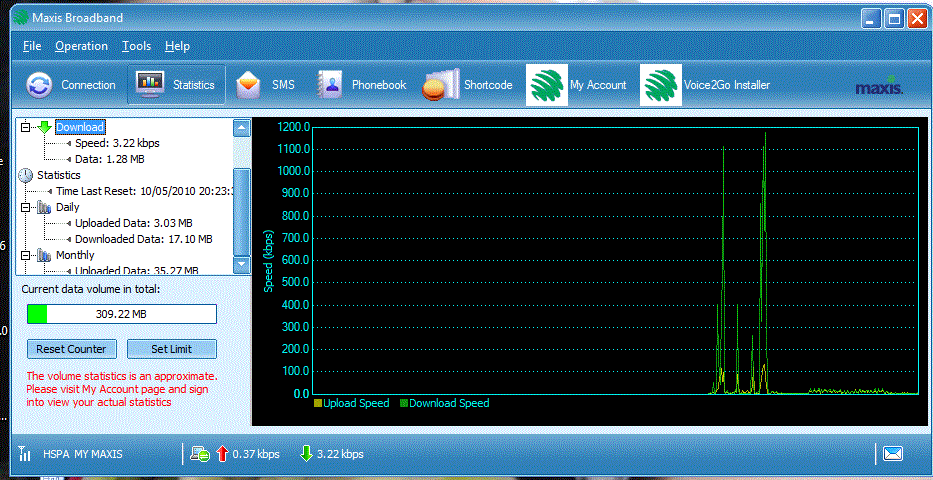The width and height of the screenshot is (933, 480).
Task: Click the red volume statistics notice text
Action: 122,390
